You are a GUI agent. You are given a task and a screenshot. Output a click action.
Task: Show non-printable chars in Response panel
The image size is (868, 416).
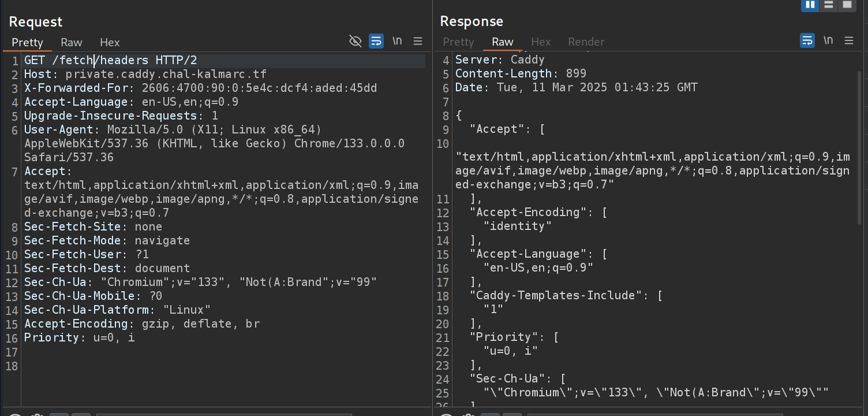pyautogui.click(x=828, y=40)
